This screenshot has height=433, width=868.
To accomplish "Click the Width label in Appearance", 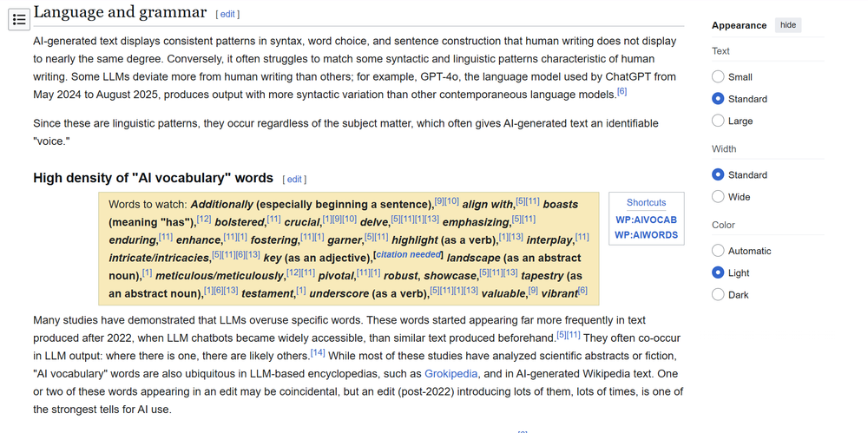I will tap(724, 149).
